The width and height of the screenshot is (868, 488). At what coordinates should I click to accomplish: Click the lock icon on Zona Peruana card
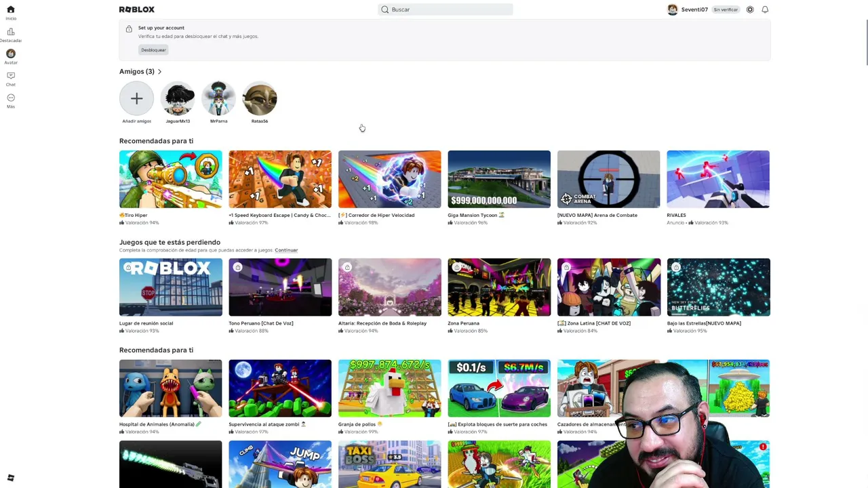456,267
